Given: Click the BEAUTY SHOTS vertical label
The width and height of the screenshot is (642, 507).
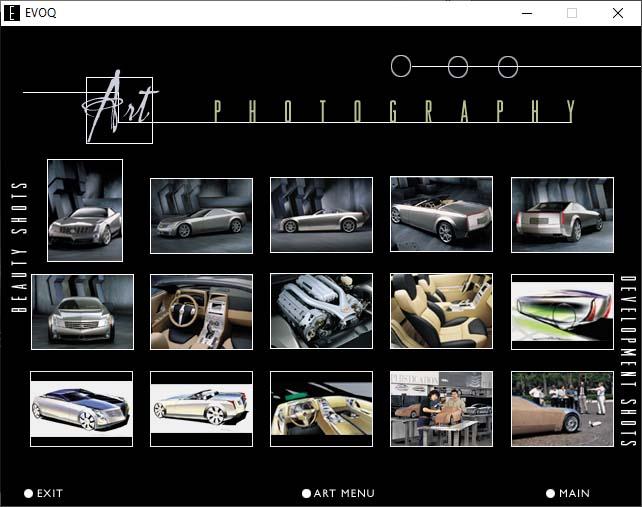Looking at the screenshot, I should pyautogui.click(x=19, y=247).
